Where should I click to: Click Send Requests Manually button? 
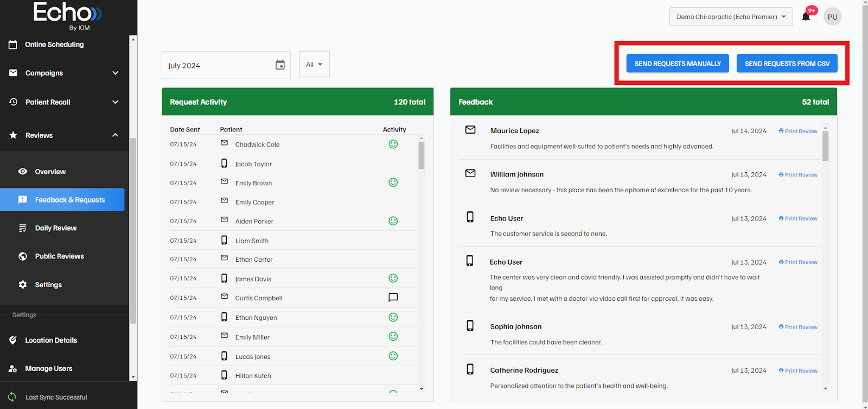click(x=678, y=64)
